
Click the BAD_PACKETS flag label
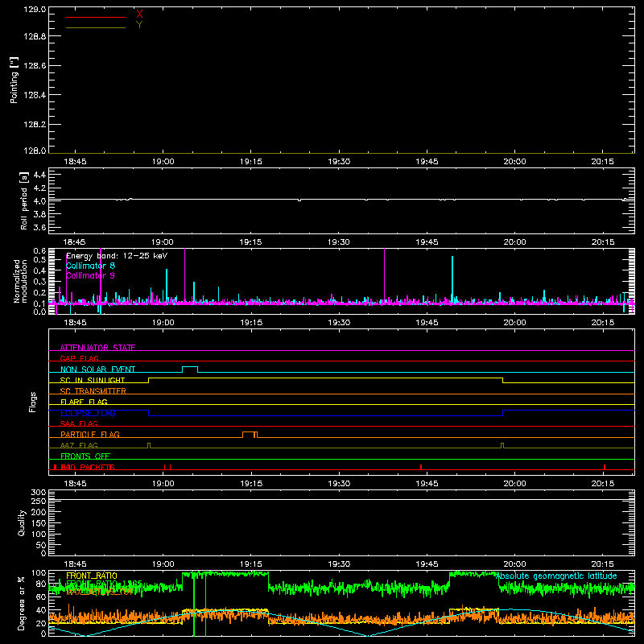(88, 467)
